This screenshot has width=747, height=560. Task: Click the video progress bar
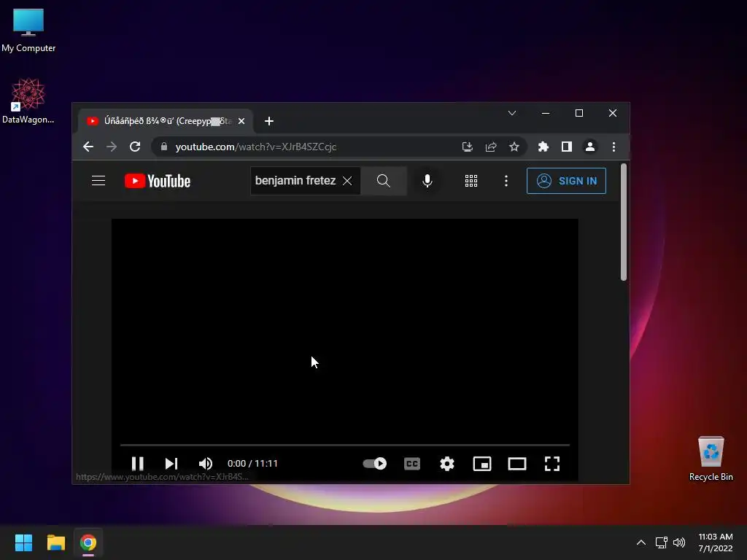click(345, 445)
